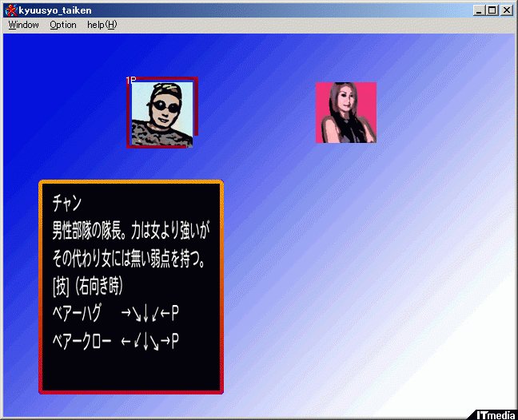Close the kyuusyo_taiken window
Screen dimensions: 518x420
pos(507,10)
